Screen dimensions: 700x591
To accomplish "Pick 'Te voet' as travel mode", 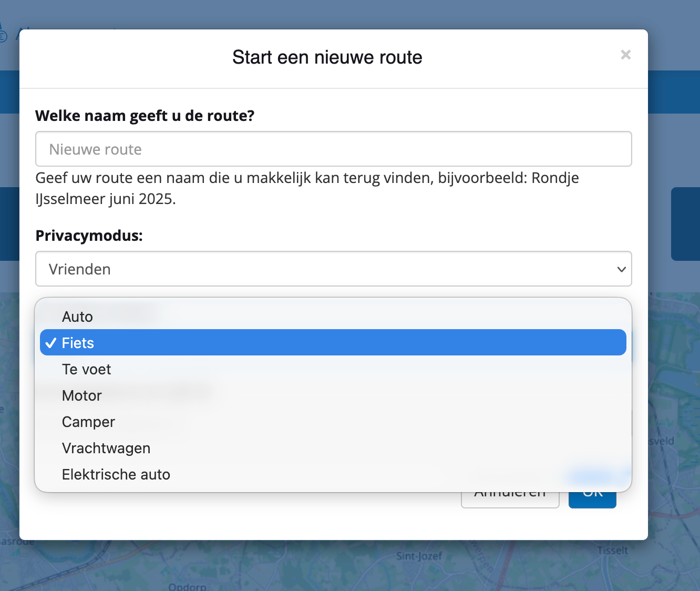I will click(87, 369).
